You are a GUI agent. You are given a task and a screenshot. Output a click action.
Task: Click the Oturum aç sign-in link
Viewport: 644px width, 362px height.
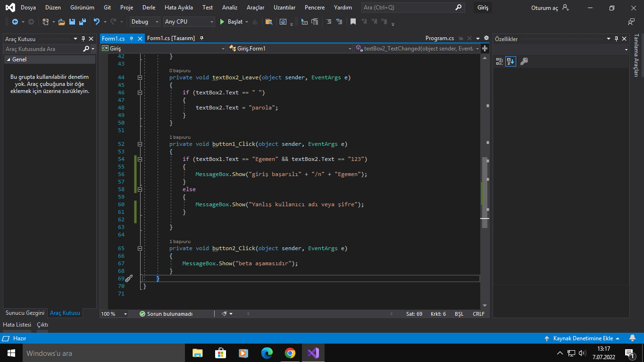544,8
